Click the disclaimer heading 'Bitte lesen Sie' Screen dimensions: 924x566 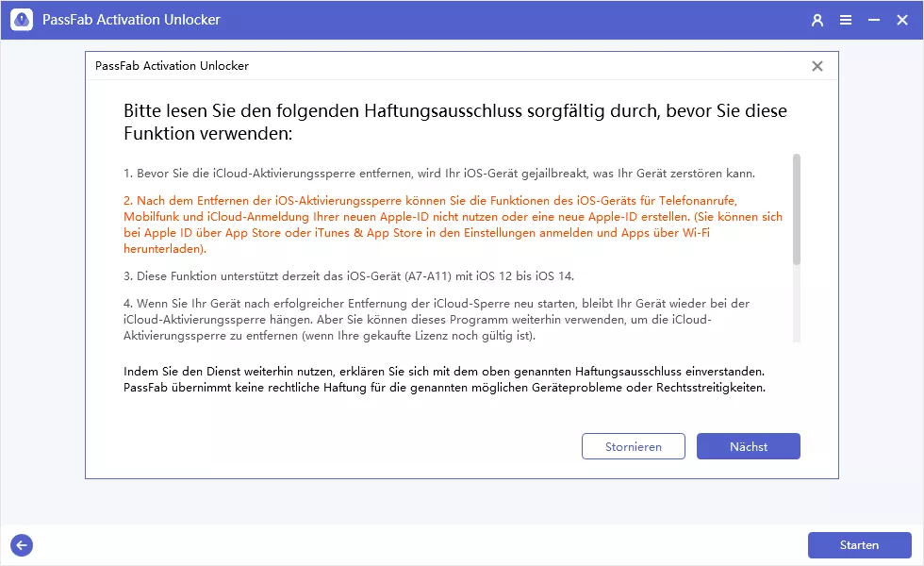(454, 122)
